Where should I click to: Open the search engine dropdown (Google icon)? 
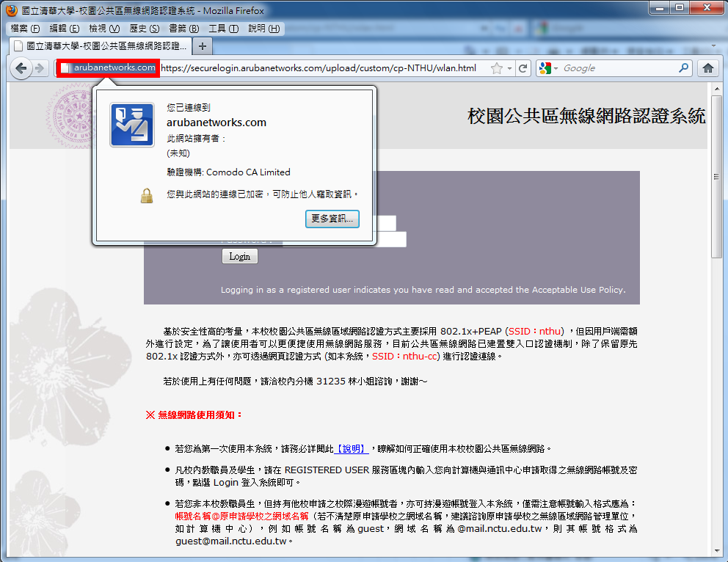pos(548,68)
